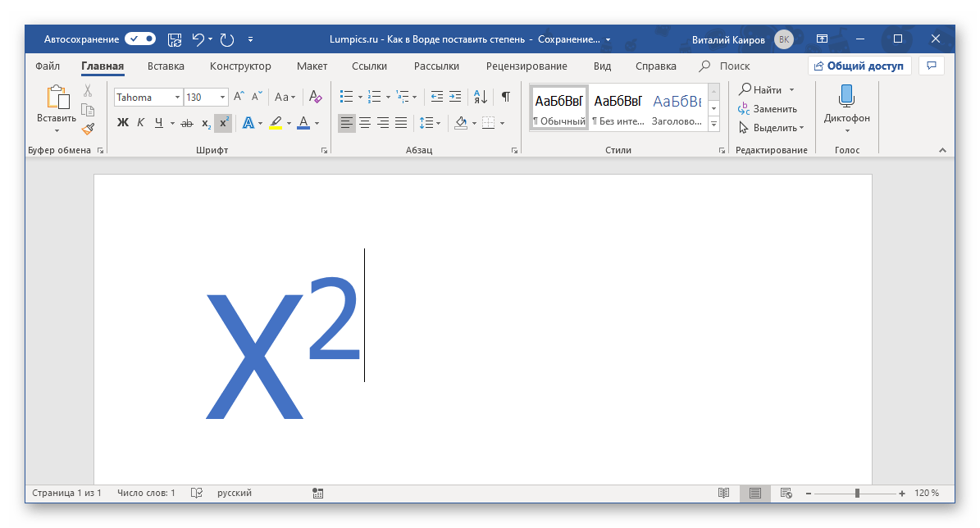Open the Вставка ribbon tab
The width and height of the screenshot is (980, 528).
166,66
